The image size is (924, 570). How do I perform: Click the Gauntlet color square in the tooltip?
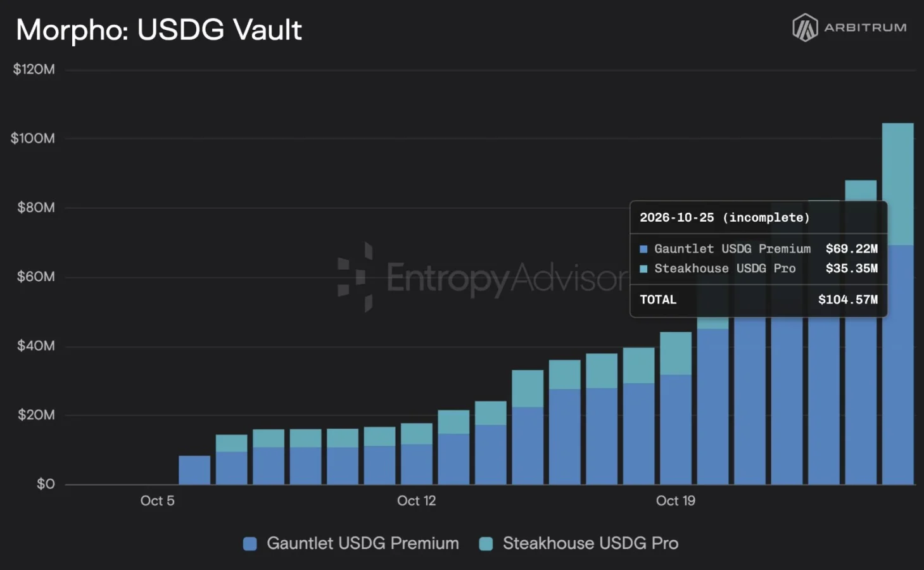[643, 249]
